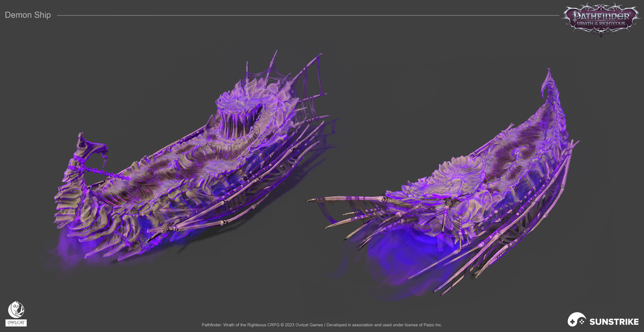The image size is (644, 332).
Task: Click the purple glow beneath the right ship
Action: (399, 251)
